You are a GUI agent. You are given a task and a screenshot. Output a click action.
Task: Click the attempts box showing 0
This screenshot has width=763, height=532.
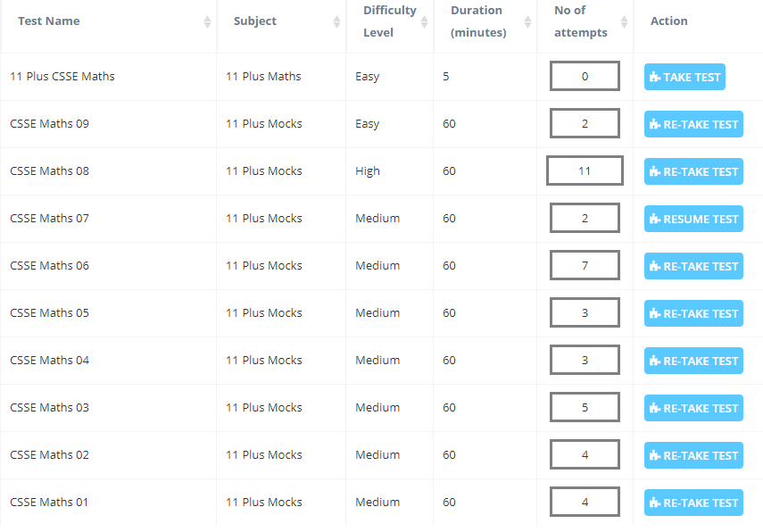585,76
